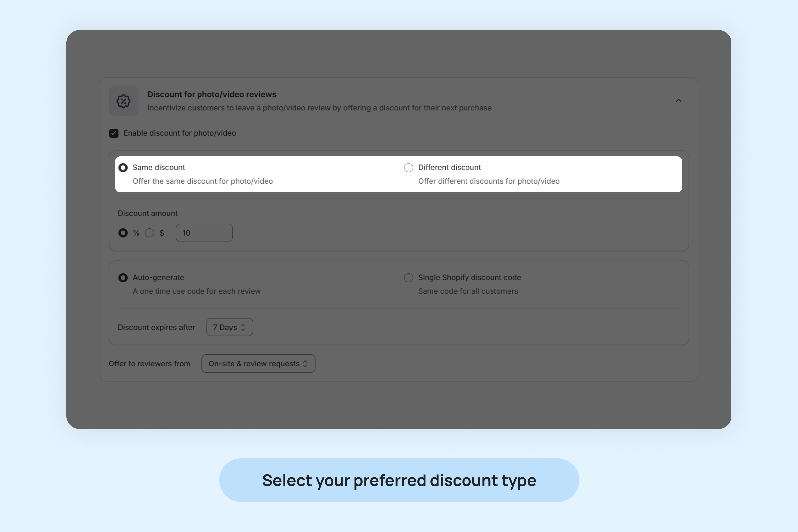Click the discount amount input field
This screenshot has height=532, width=798.
point(204,233)
